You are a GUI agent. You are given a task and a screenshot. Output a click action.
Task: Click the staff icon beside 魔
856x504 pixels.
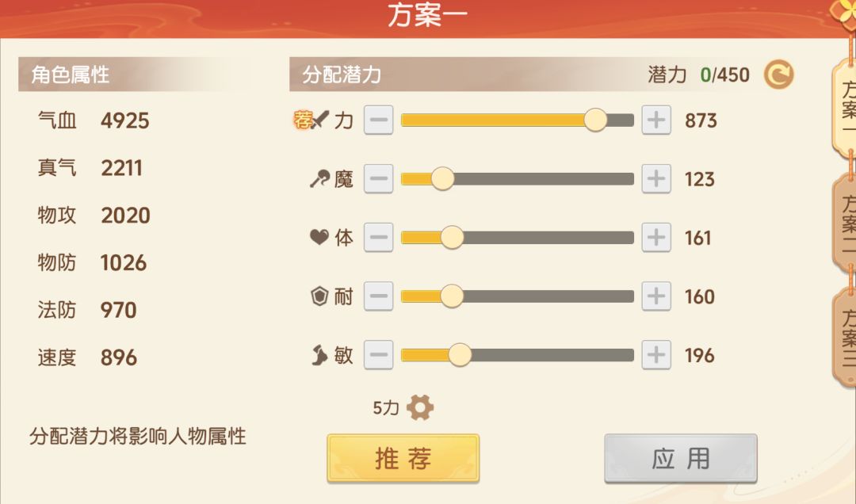320,178
